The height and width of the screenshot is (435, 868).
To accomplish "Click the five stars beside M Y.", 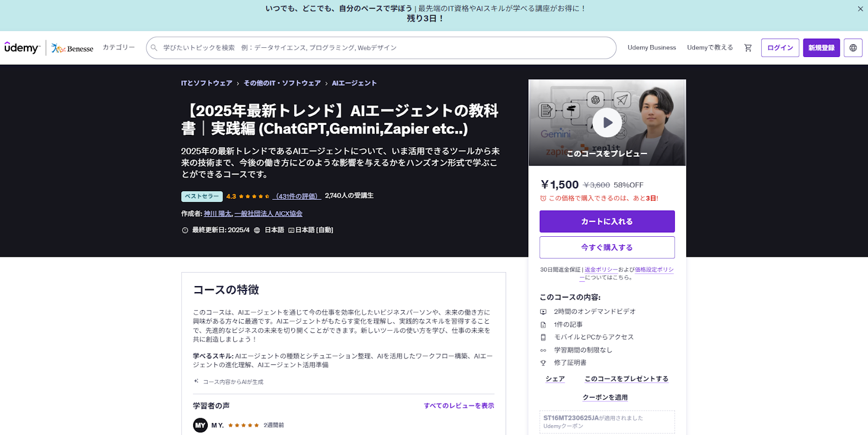I will point(243,425).
